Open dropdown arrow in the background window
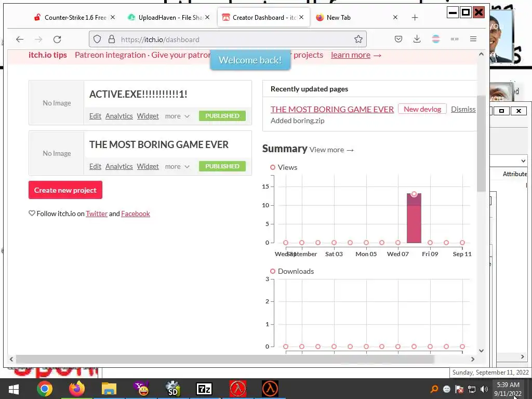The height and width of the screenshot is (399, 532). [x=523, y=161]
